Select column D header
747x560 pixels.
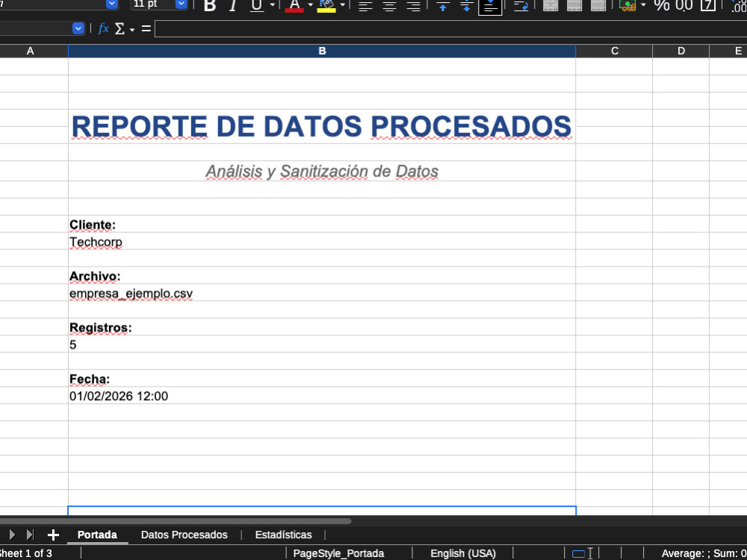(x=681, y=51)
